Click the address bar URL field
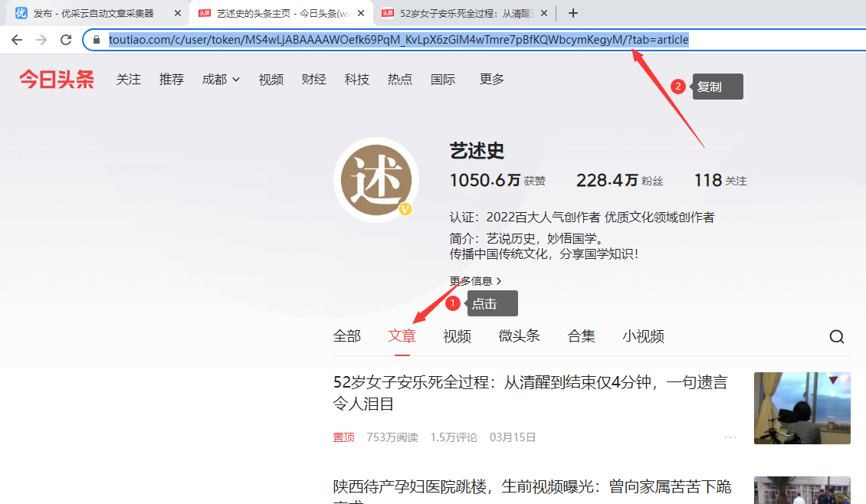866x504 pixels. (x=399, y=40)
